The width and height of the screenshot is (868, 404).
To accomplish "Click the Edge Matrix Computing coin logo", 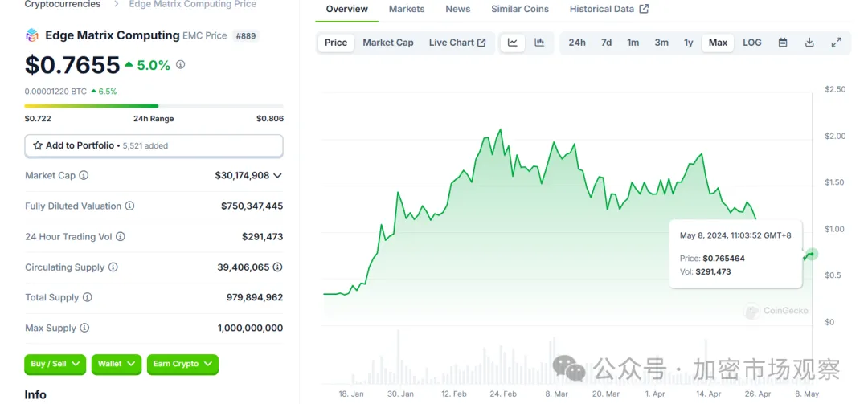I will [32, 35].
